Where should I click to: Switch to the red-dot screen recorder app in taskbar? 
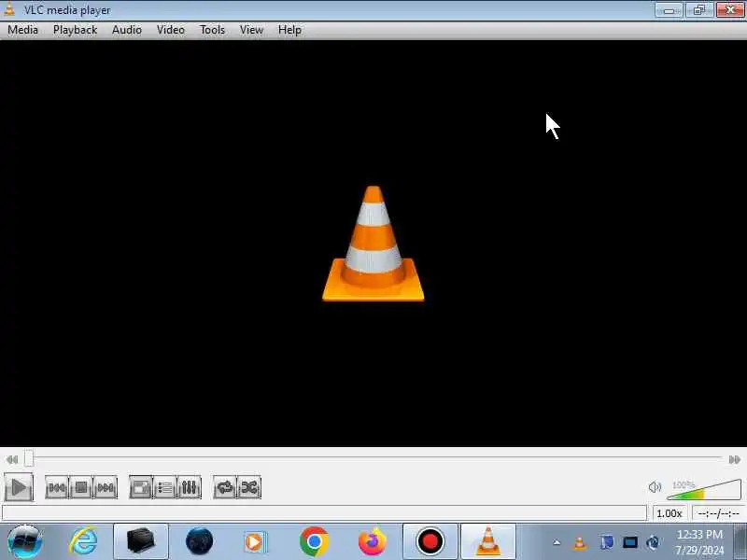click(430, 541)
